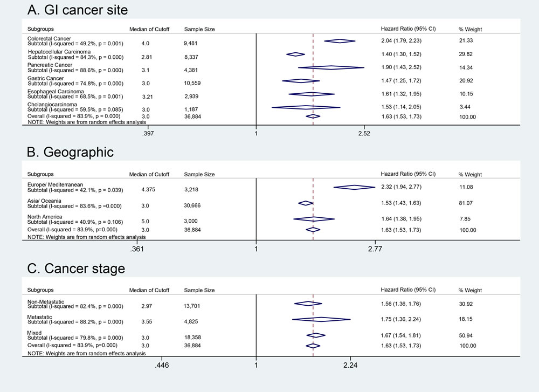Click weight value 81.07 for Asia/Oceania
The height and width of the screenshot is (392, 539).
point(466,203)
